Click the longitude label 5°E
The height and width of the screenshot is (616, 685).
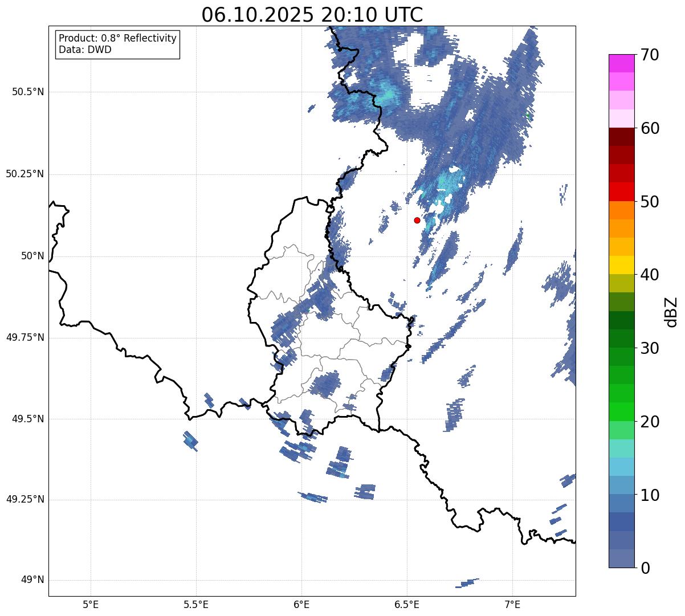tap(91, 604)
